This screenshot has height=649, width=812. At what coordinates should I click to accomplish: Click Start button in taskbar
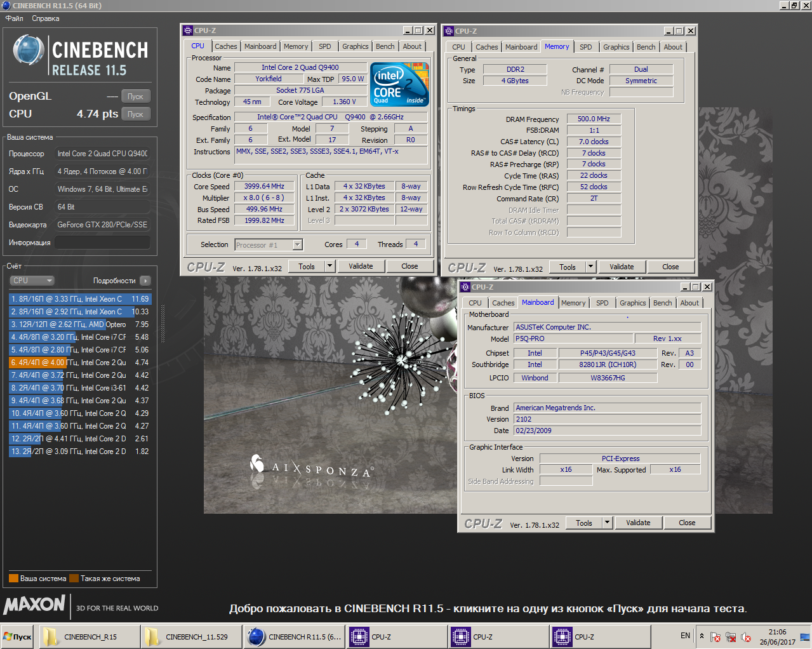pos(18,636)
